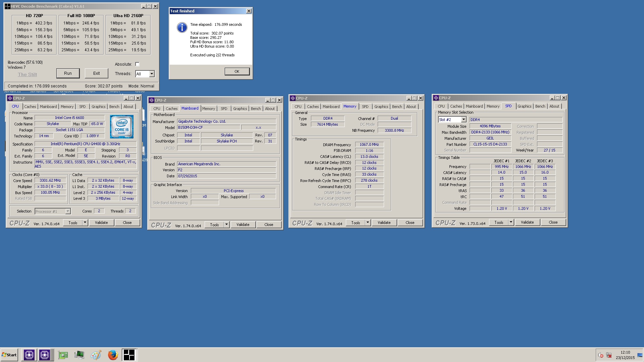Click the CPU-Z SPD window title icon
The width and height of the screenshot is (644, 362).
tap(436, 98)
